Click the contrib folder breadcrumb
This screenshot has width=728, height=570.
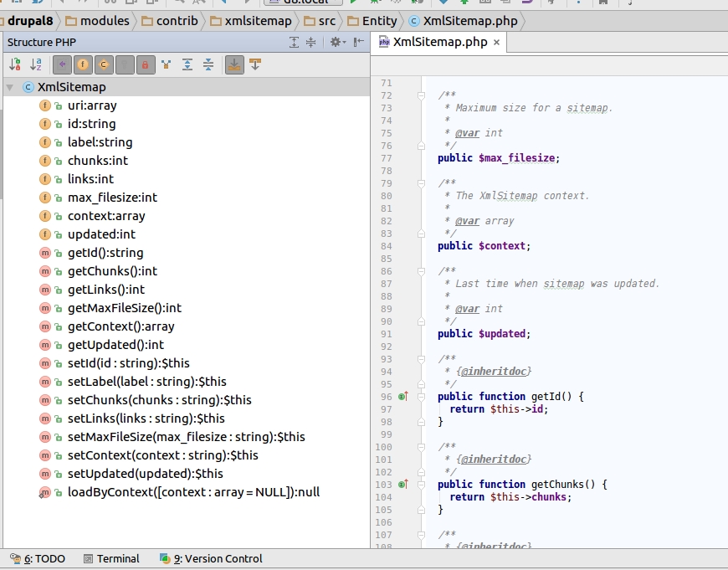click(170, 21)
